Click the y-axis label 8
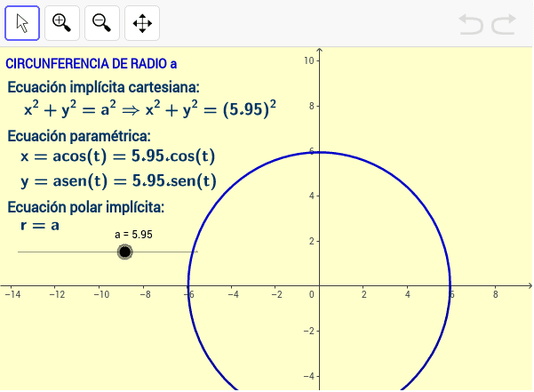 [x=312, y=106]
